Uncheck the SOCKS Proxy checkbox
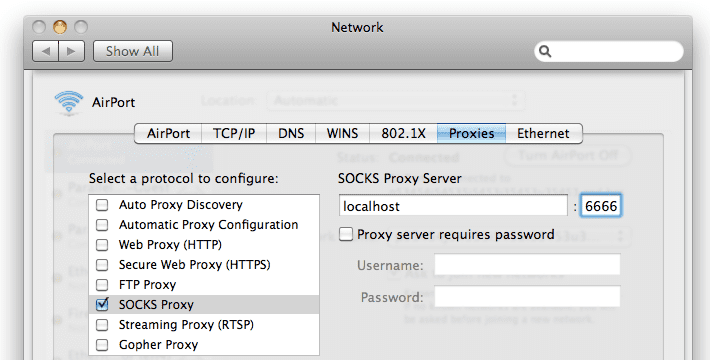 tap(102, 304)
